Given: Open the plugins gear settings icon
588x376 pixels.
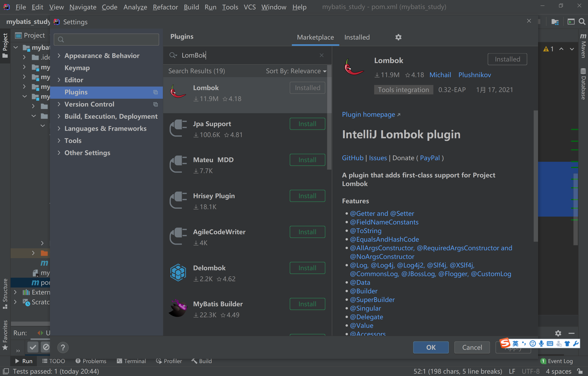Looking at the screenshot, I should [x=398, y=37].
